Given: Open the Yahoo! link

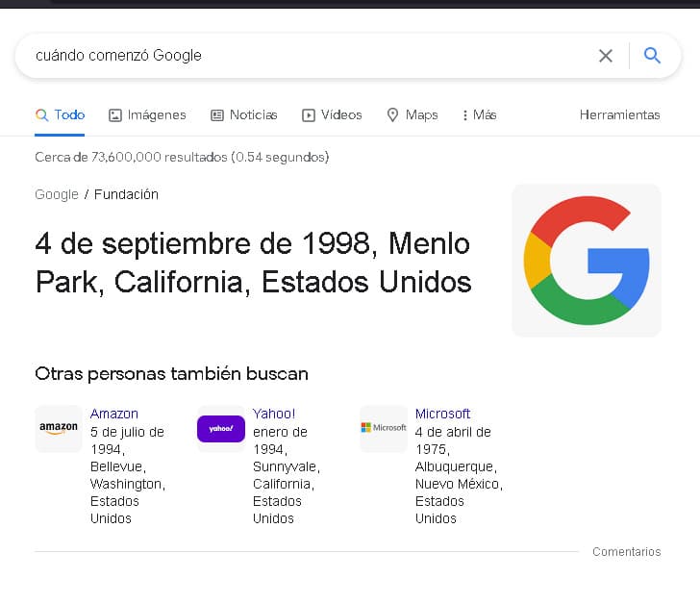Looking at the screenshot, I should (x=274, y=414).
